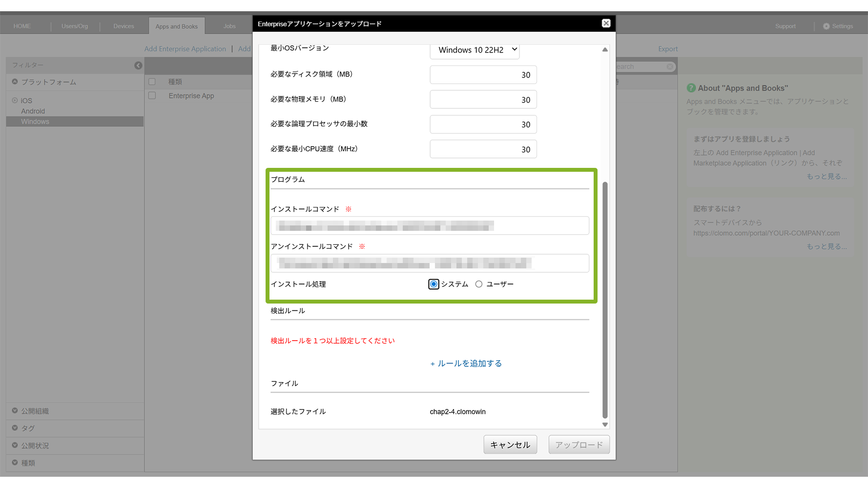
Task: Check the Enterprise App row checkbox
Action: (x=152, y=96)
